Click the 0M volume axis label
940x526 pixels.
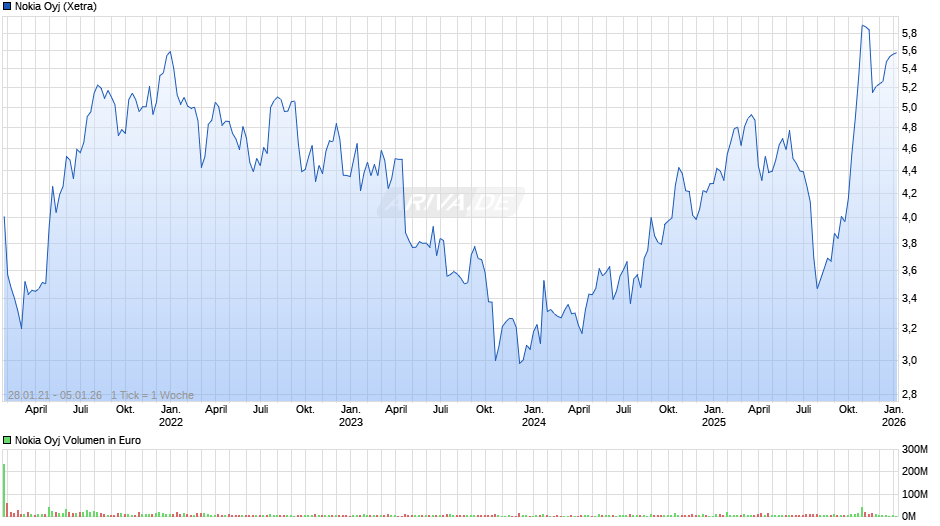tap(909, 516)
